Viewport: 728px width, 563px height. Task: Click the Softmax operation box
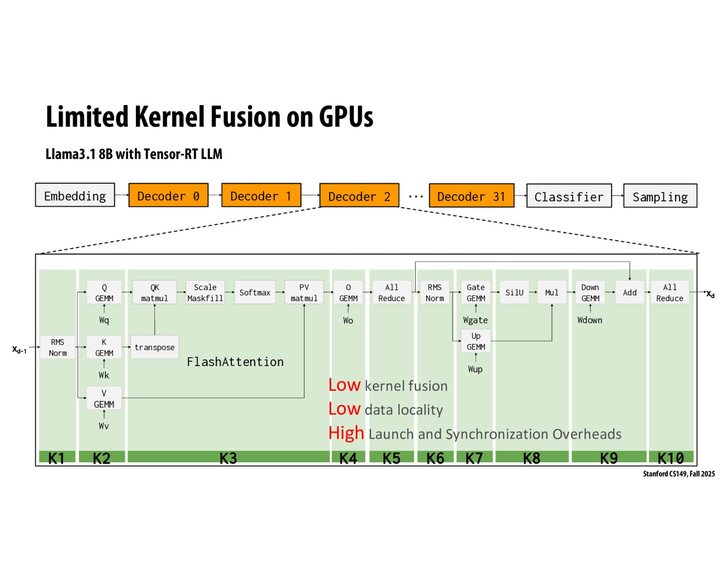pyautogui.click(x=255, y=292)
